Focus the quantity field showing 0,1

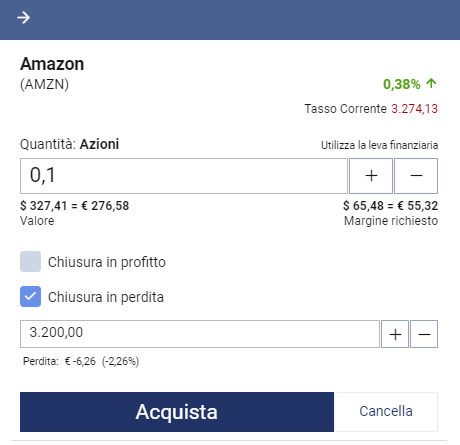184,176
